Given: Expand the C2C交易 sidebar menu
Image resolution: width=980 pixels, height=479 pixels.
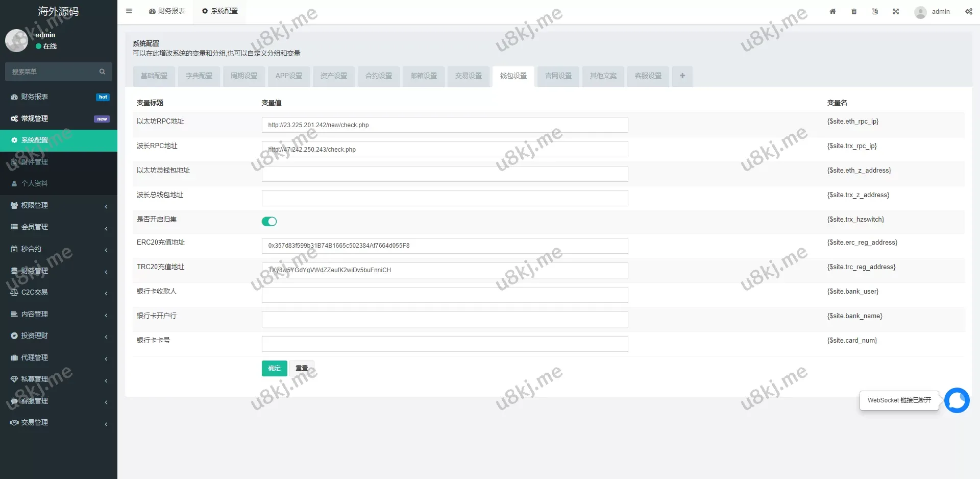Looking at the screenshot, I should click(59, 292).
